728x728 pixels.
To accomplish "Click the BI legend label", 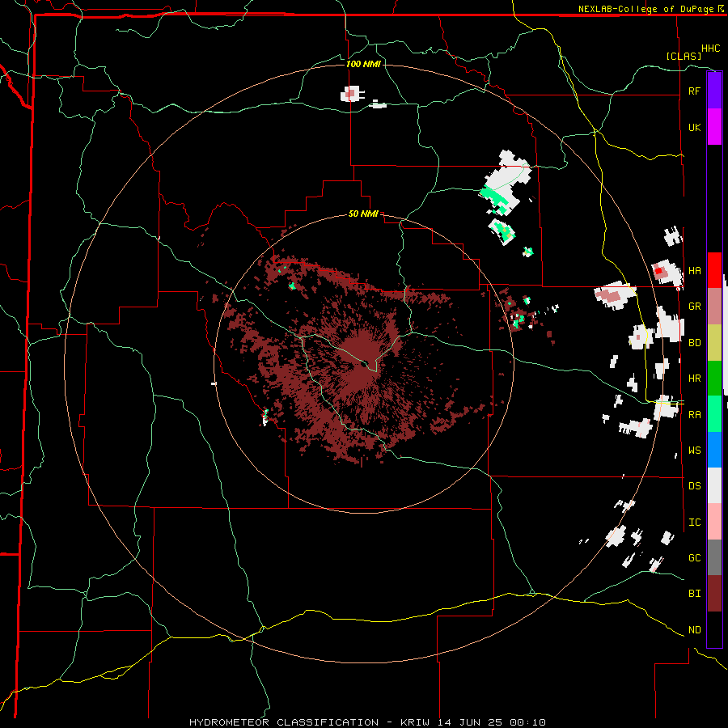I will 694,594.
